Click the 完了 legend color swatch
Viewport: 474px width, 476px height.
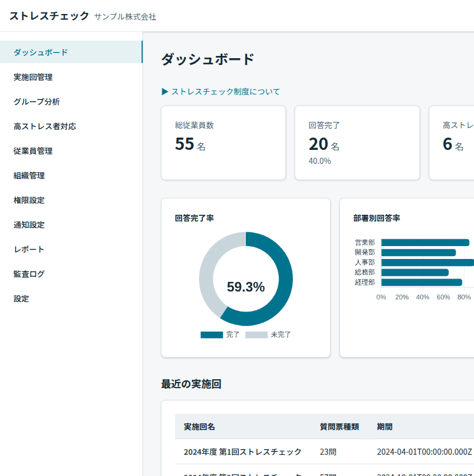[x=211, y=335]
